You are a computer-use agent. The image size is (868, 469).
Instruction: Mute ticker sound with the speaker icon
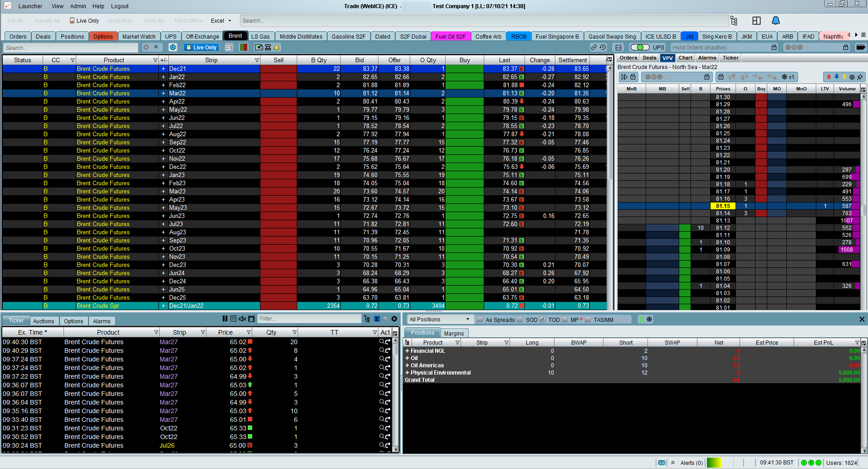[x=242, y=319]
